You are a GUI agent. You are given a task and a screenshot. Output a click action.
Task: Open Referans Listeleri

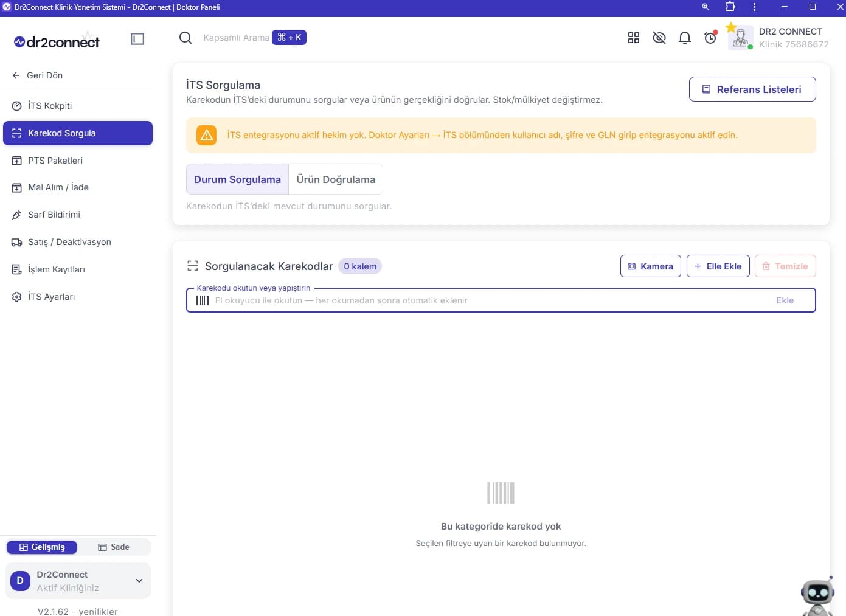(x=752, y=89)
